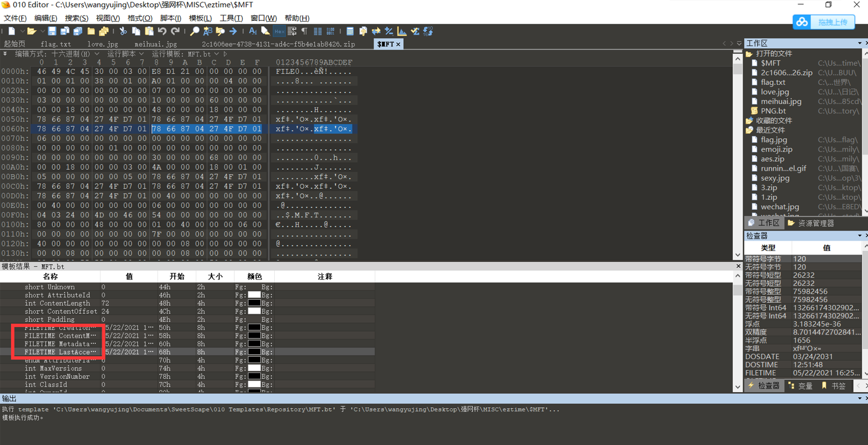Viewport: 868px width, 445px height.
Task: Click the Compare files icon
Action: tap(363, 31)
